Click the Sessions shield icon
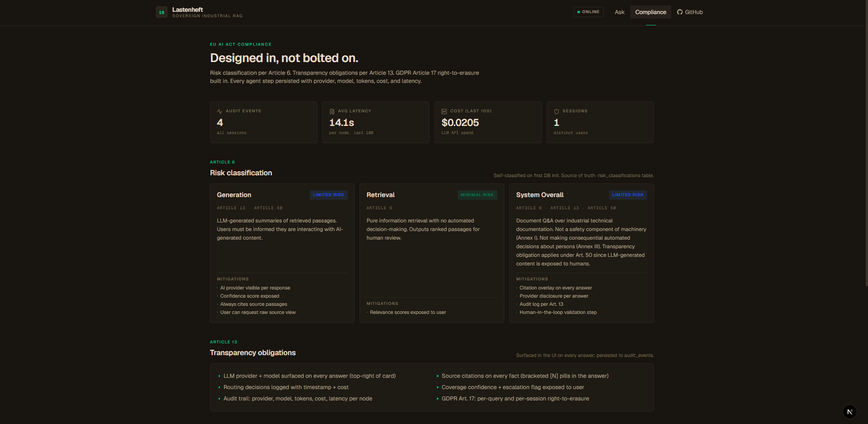Viewport: 868px width, 424px height. [x=556, y=111]
